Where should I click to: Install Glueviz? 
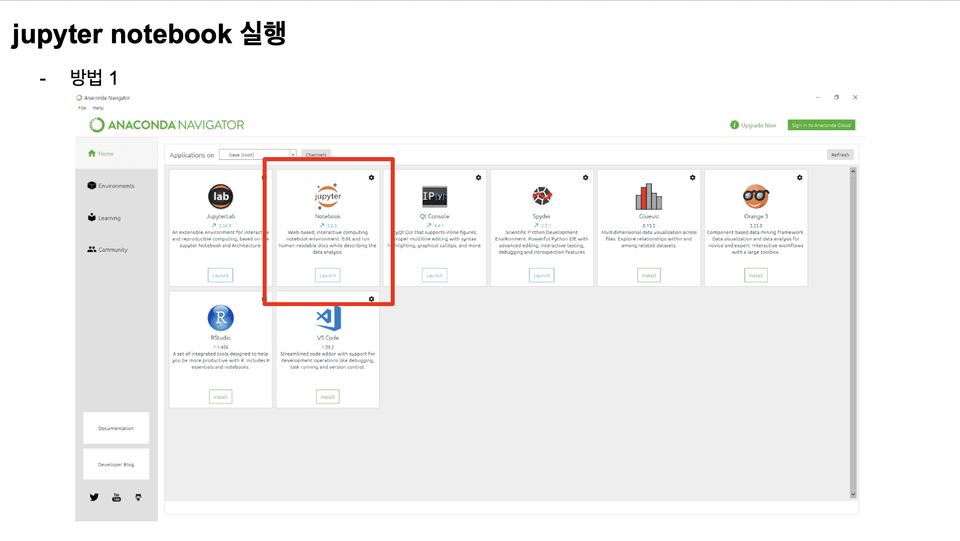click(x=648, y=275)
